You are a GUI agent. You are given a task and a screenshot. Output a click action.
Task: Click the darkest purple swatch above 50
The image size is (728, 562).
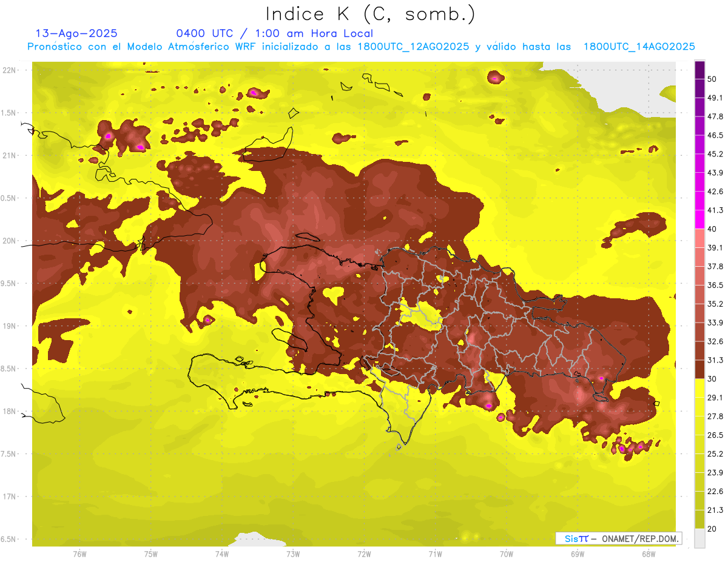tap(699, 70)
